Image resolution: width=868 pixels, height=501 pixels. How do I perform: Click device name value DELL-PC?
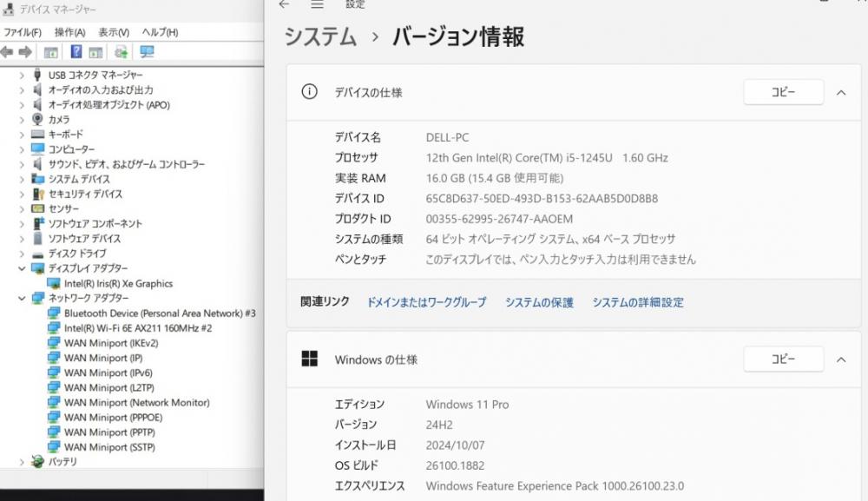pyautogui.click(x=447, y=137)
